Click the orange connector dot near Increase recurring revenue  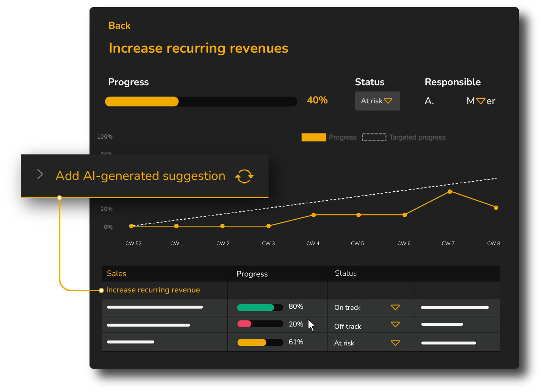point(101,290)
